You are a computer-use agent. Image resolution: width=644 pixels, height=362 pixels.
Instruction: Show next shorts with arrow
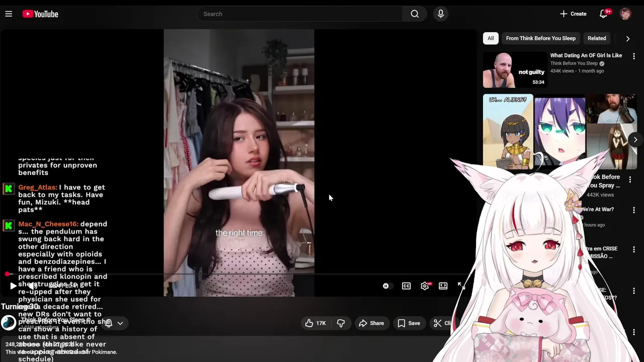tap(635, 140)
